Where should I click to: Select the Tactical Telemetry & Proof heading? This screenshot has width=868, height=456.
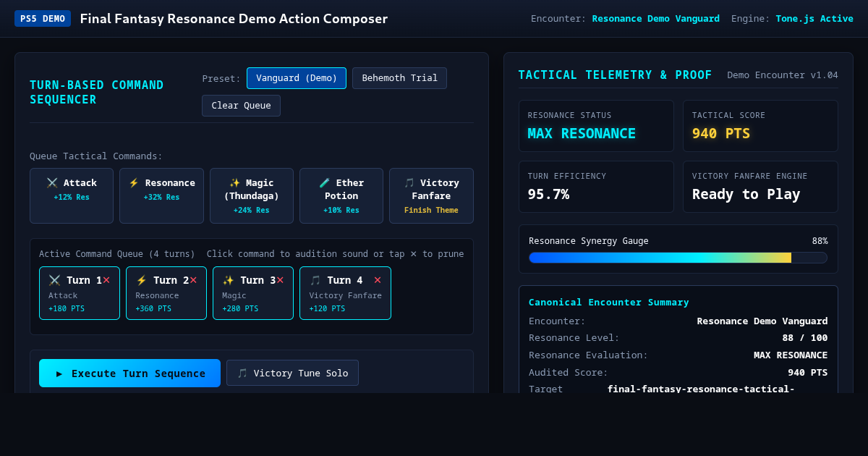click(x=615, y=75)
